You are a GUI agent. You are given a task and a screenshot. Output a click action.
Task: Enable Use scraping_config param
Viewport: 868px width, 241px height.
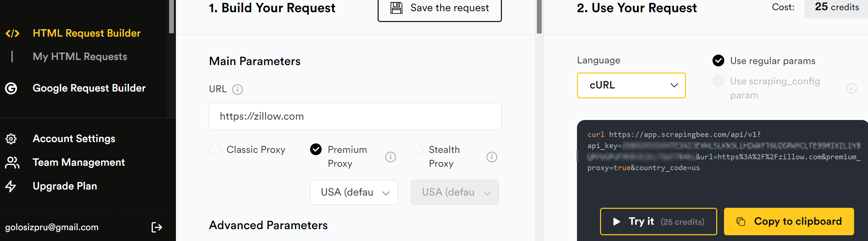pyautogui.click(x=718, y=81)
